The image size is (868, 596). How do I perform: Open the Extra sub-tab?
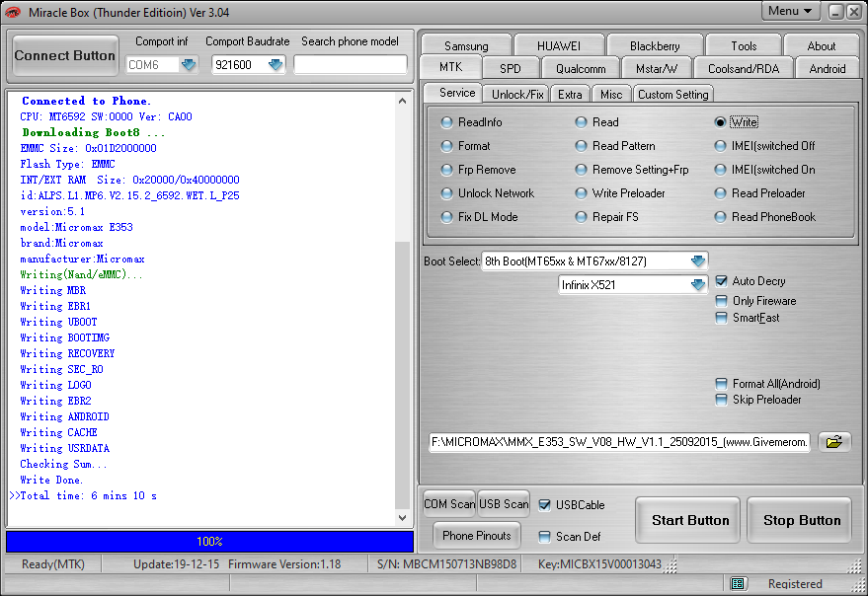coord(570,94)
